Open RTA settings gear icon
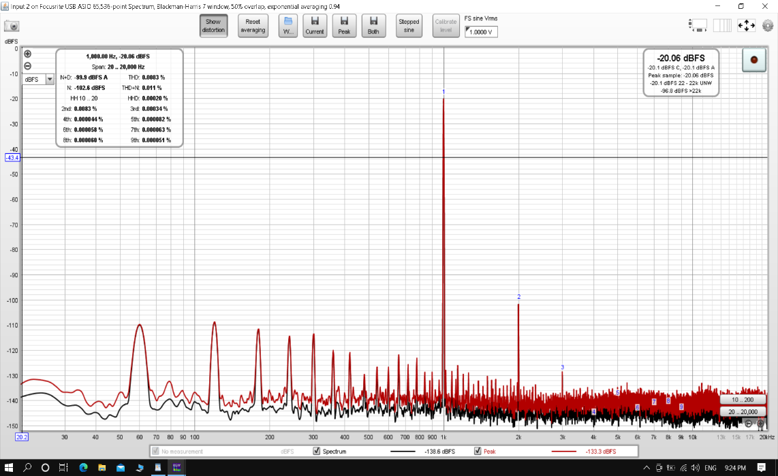 pos(768,25)
